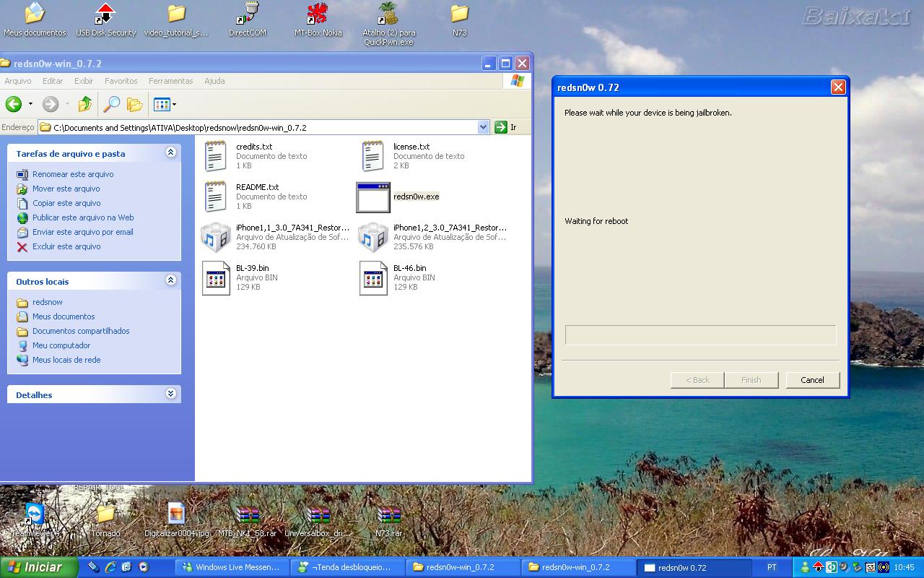Open the address bar path dropdown
This screenshot has height=578, width=924.
pyautogui.click(x=483, y=127)
